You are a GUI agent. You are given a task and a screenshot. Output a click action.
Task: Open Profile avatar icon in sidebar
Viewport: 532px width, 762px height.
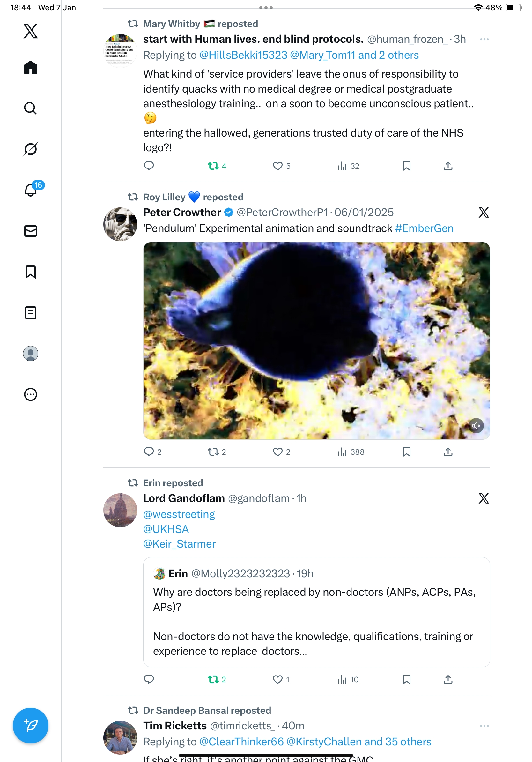(31, 354)
